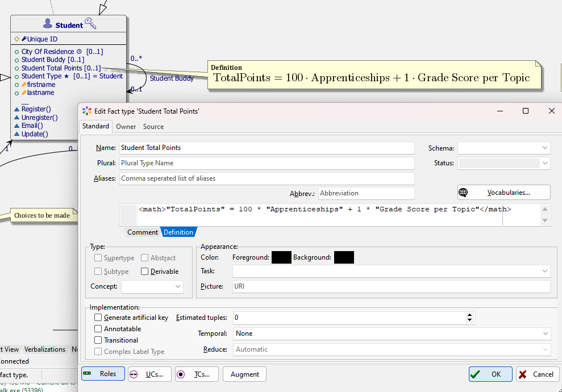This screenshot has height=392, width=562.
Task: Click the Roles button icon
Action: click(87, 374)
